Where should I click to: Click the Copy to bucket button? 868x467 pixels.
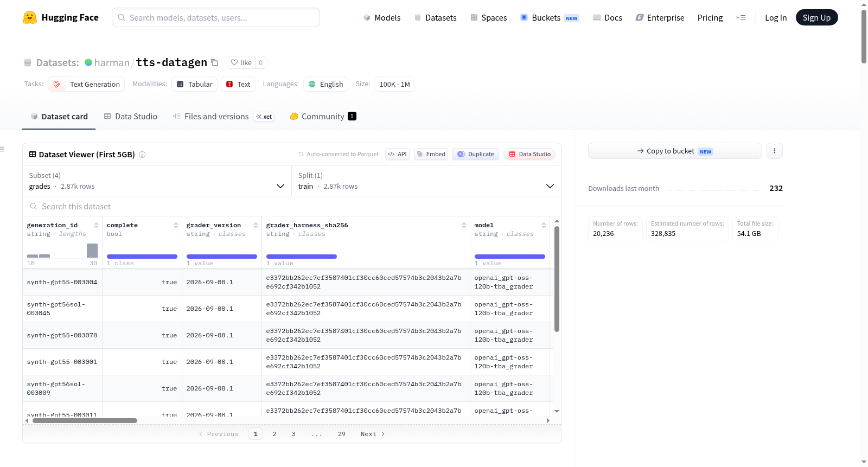pos(675,151)
